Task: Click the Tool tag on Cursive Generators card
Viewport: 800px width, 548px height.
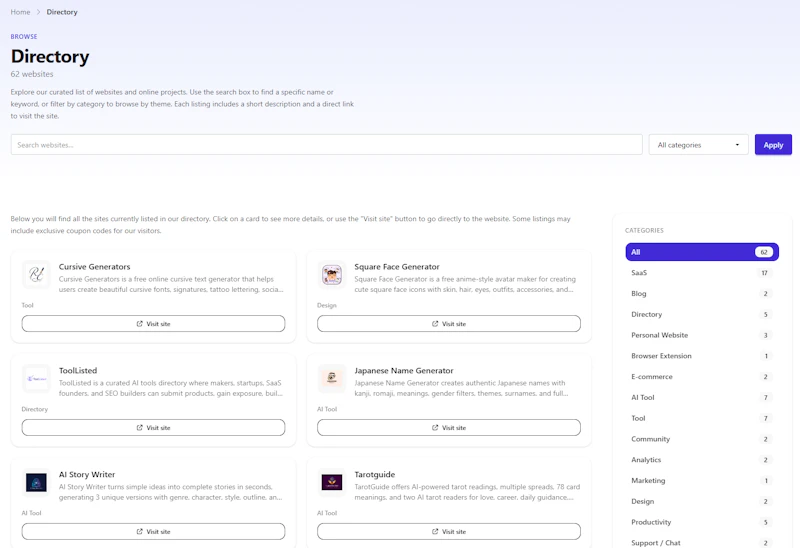Action: pos(28,305)
